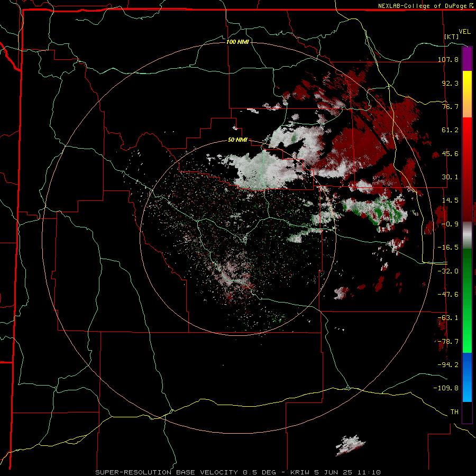Click the 45.6 velocity scale value
The width and height of the screenshot is (476, 476).
coord(450,153)
